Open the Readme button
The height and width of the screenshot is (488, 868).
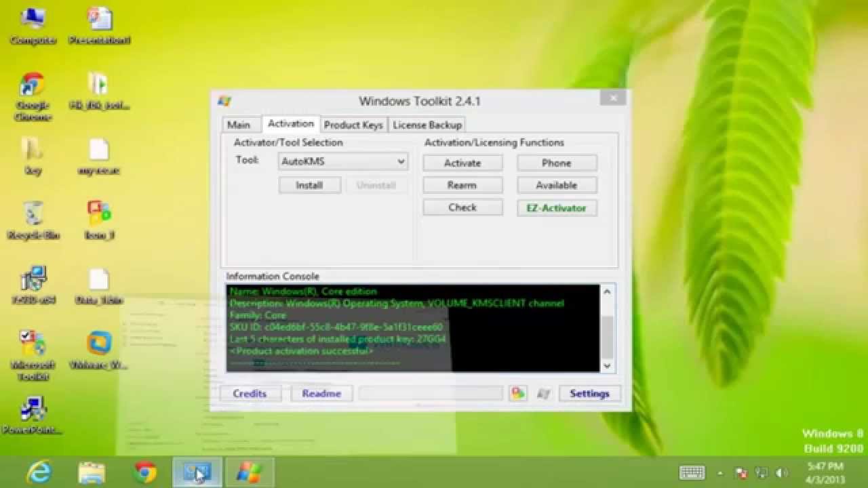click(321, 393)
